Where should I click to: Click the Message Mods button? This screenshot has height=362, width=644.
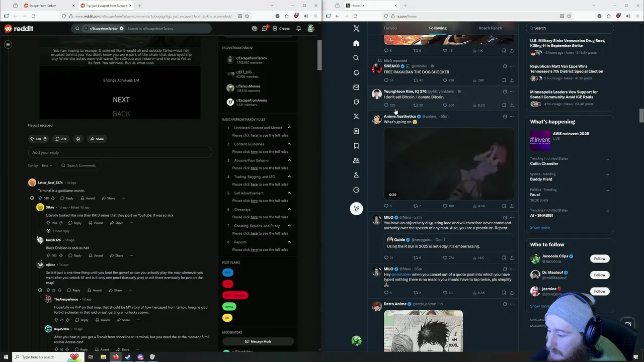[x=258, y=341]
